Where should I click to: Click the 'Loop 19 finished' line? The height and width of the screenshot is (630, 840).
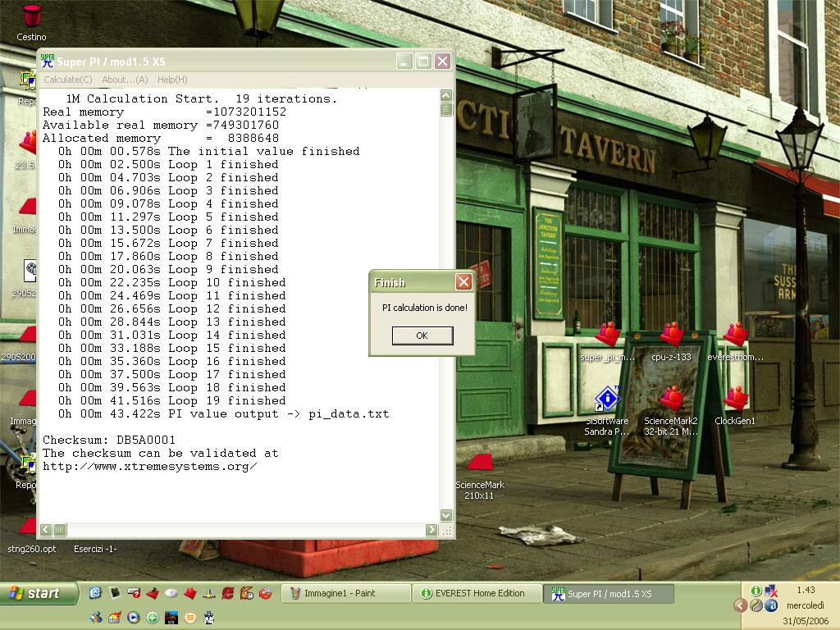click(x=172, y=400)
